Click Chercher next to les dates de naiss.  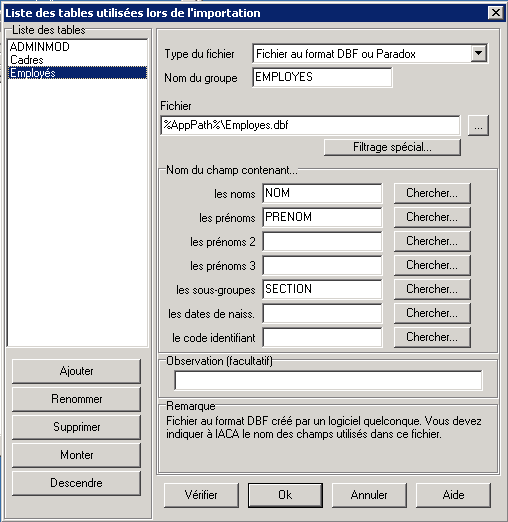(432, 313)
